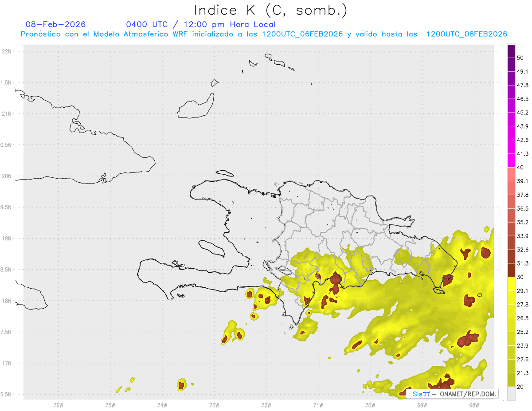The image size is (532, 411).
Task: Click the color bar value '36.5'
Action: tap(523, 208)
